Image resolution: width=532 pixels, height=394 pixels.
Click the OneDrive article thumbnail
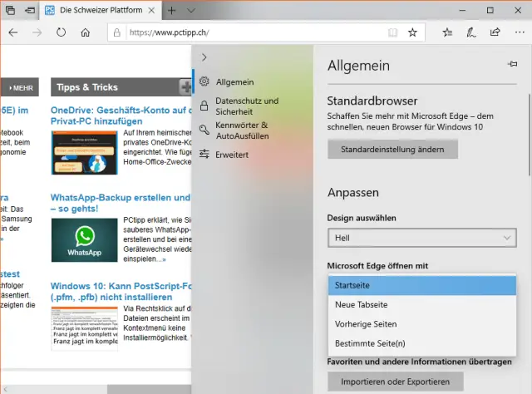(x=85, y=153)
